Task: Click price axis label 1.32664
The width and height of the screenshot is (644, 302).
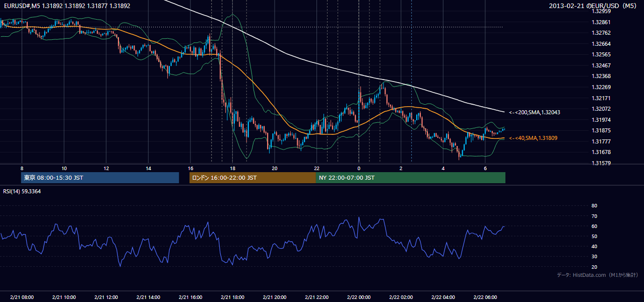Action: coord(601,44)
